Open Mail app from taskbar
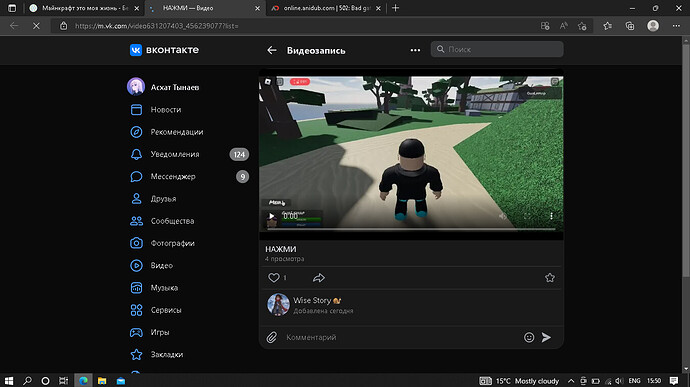 121,381
